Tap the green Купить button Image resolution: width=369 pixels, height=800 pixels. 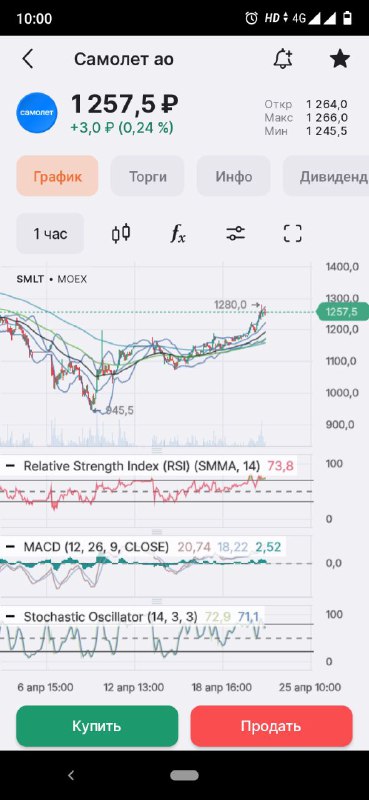pyautogui.click(x=97, y=726)
